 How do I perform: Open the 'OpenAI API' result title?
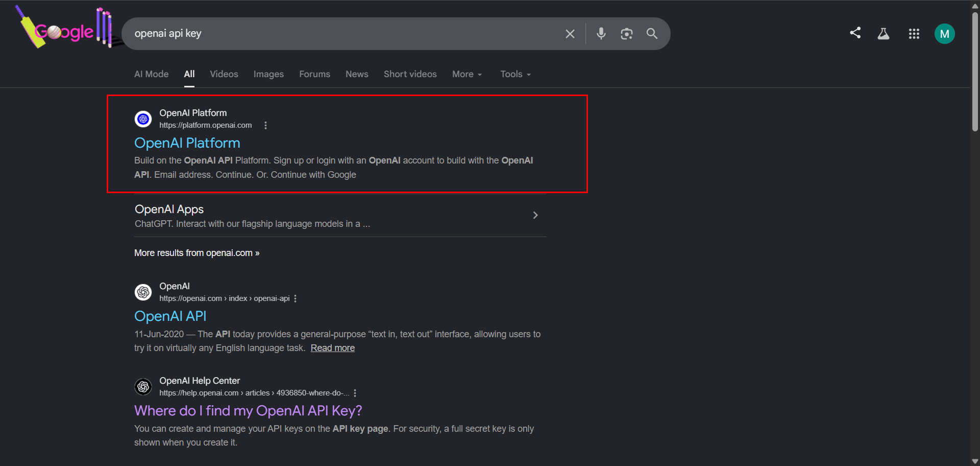click(170, 316)
